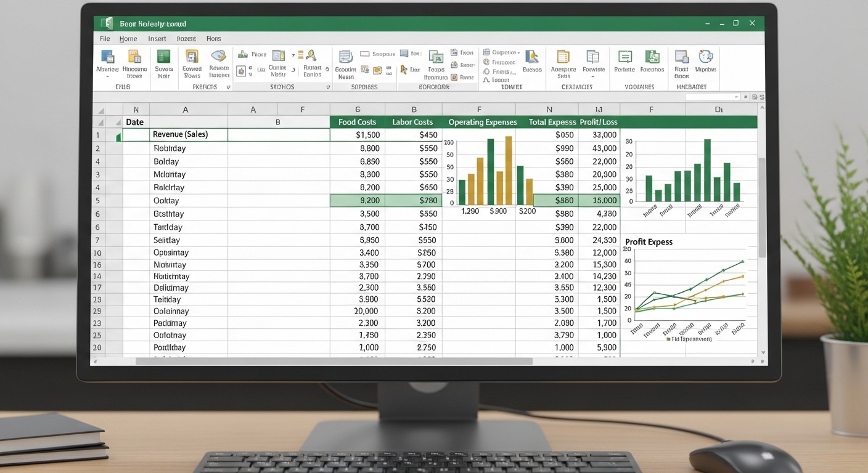Open the Fions tab
This screenshot has height=473, width=868.
tap(213, 39)
